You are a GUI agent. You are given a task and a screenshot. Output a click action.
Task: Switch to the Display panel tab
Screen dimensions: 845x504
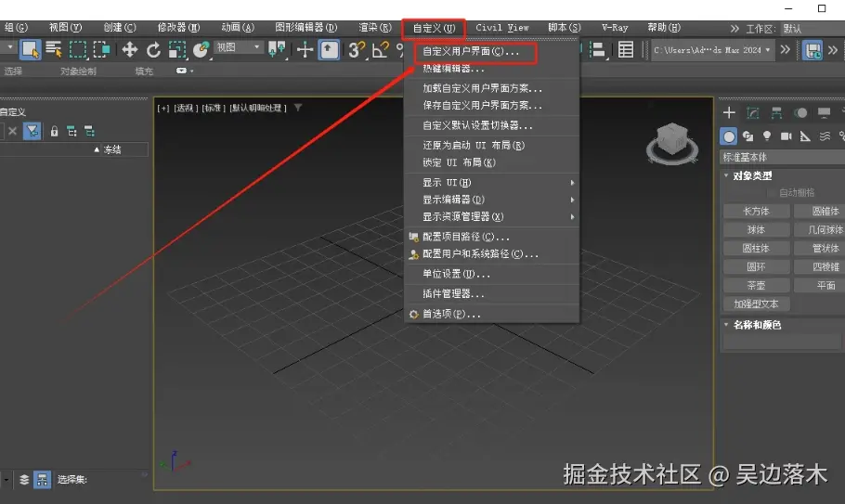(824, 112)
